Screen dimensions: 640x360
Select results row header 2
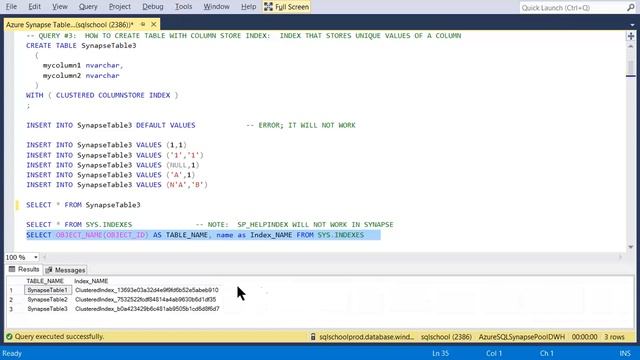coord(11,300)
